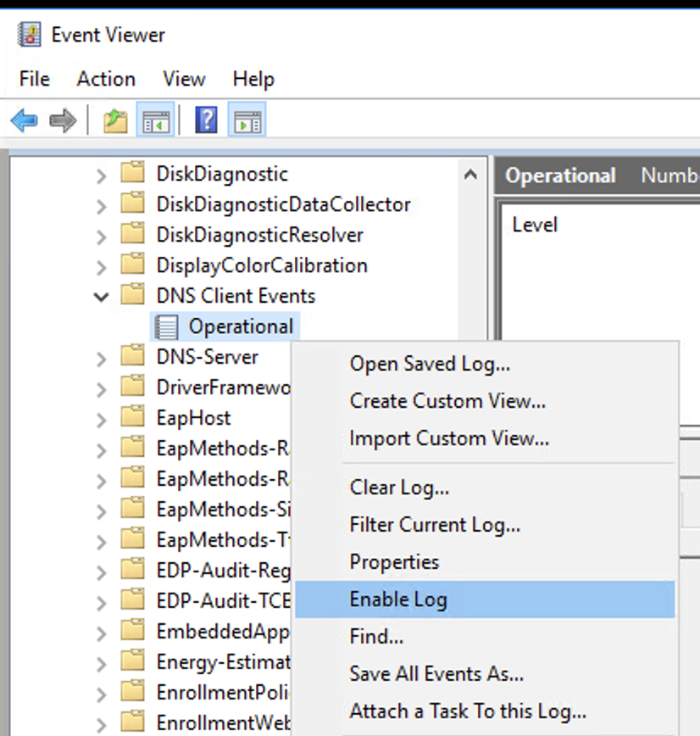Image resolution: width=700 pixels, height=736 pixels.
Task: Click the tree scrollbar up arrow
Action: tap(470, 175)
